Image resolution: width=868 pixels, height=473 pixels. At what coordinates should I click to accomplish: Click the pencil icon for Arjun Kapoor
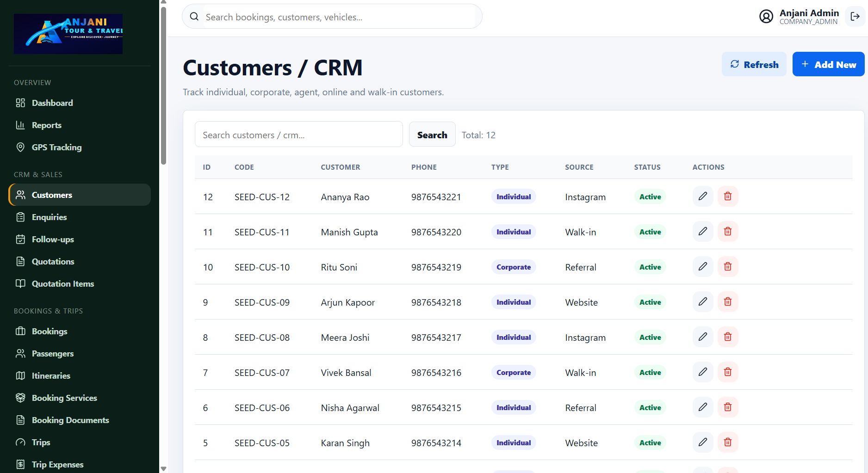click(x=702, y=302)
